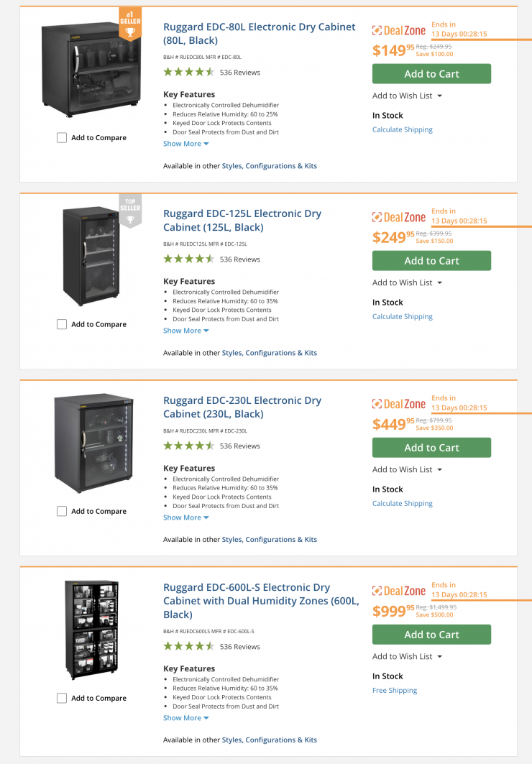Check Add to Compare for EDC-80L
This screenshot has width=532, height=764.
coord(62,138)
